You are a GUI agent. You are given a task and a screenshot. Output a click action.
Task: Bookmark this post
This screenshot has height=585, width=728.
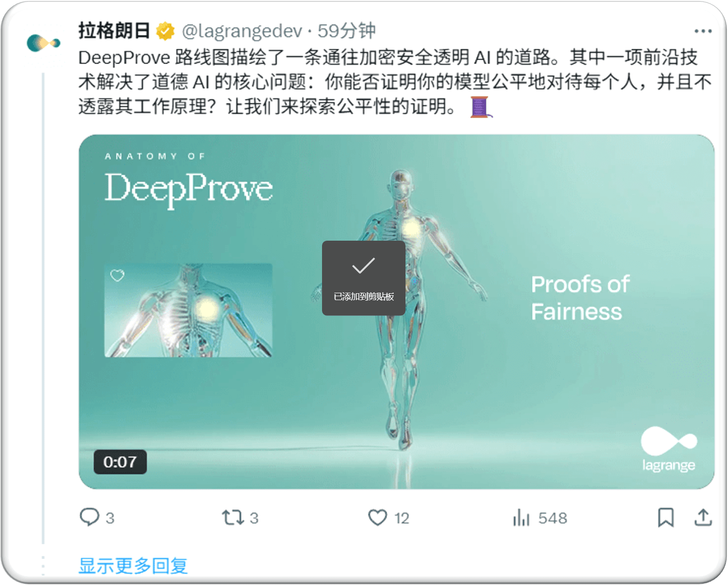click(666, 517)
